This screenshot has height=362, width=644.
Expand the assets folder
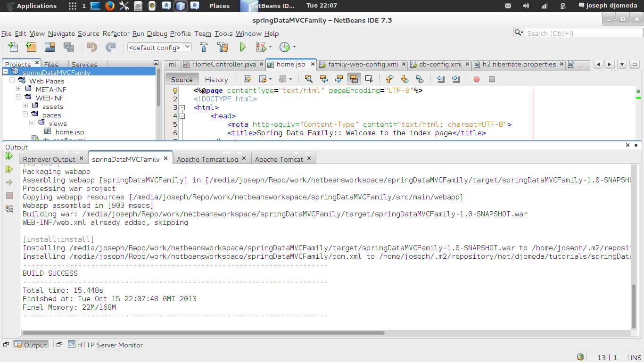[25, 106]
